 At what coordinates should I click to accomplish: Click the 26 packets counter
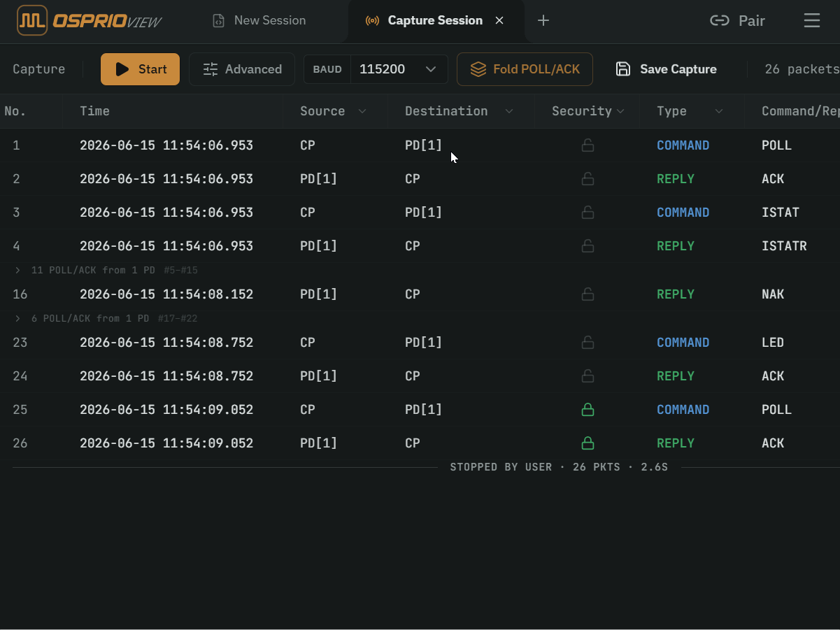[x=802, y=69]
